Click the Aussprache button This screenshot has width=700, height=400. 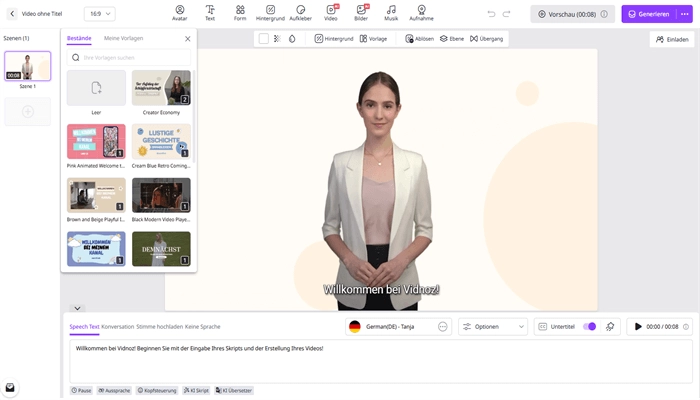114,391
